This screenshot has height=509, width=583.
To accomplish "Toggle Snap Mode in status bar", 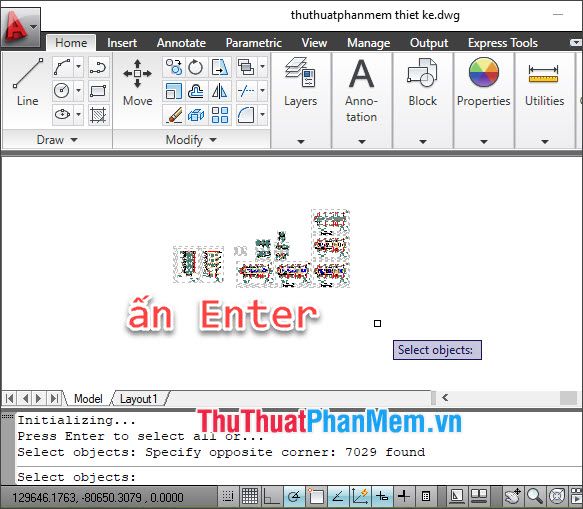I will coord(228,496).
